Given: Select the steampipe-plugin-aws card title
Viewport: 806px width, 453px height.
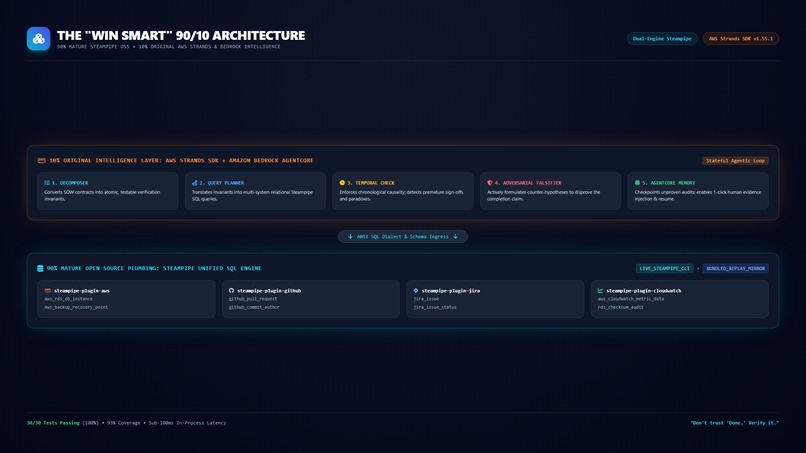Looking at the screenshot, I should pos(82,291).
